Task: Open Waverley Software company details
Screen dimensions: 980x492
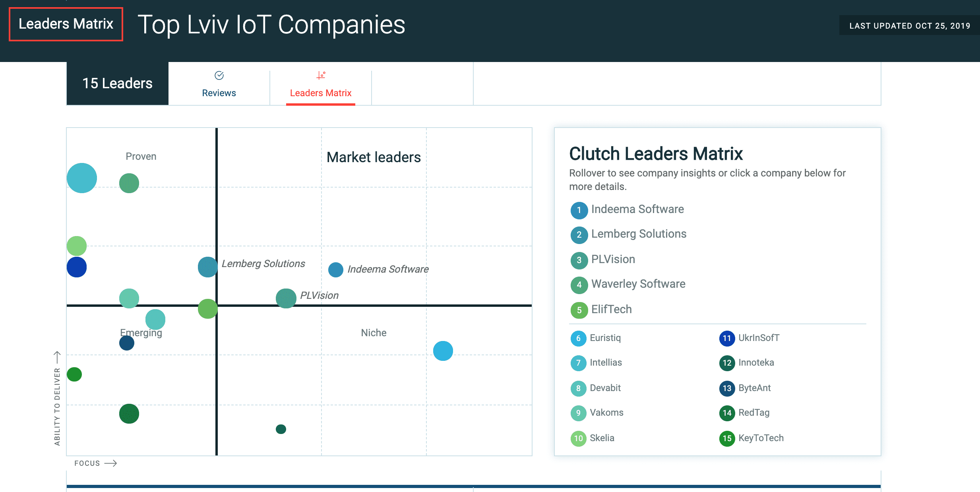Action: [638, 284]
